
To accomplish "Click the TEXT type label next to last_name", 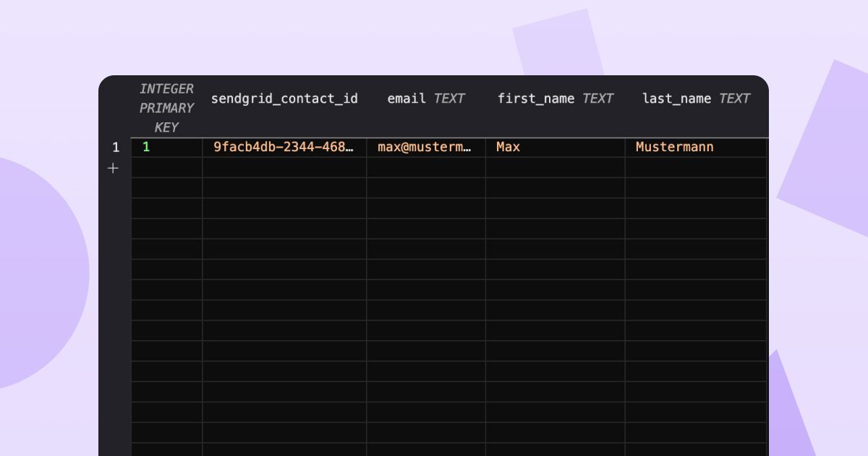I will 735,98.
